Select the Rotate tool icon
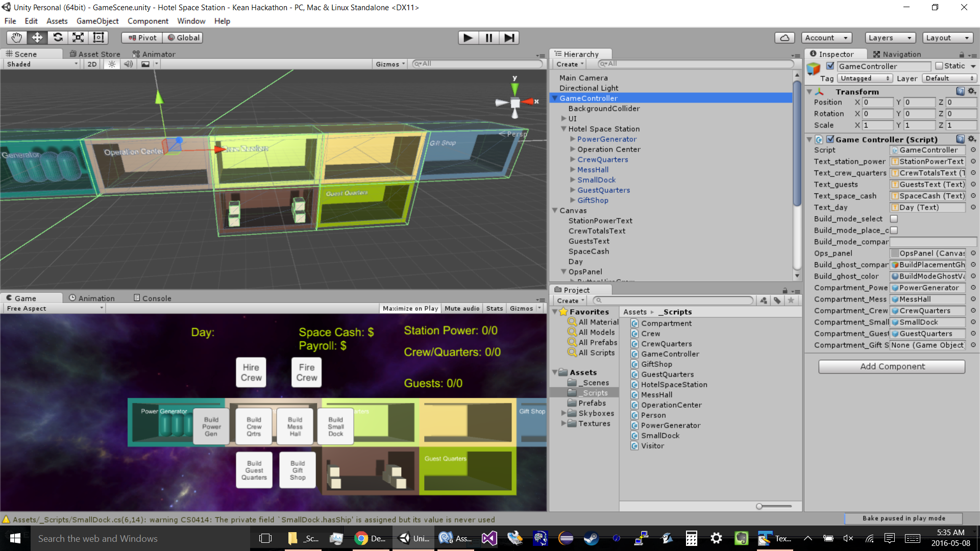This screenshot has width=980, height=551. (x=58, y=38)
